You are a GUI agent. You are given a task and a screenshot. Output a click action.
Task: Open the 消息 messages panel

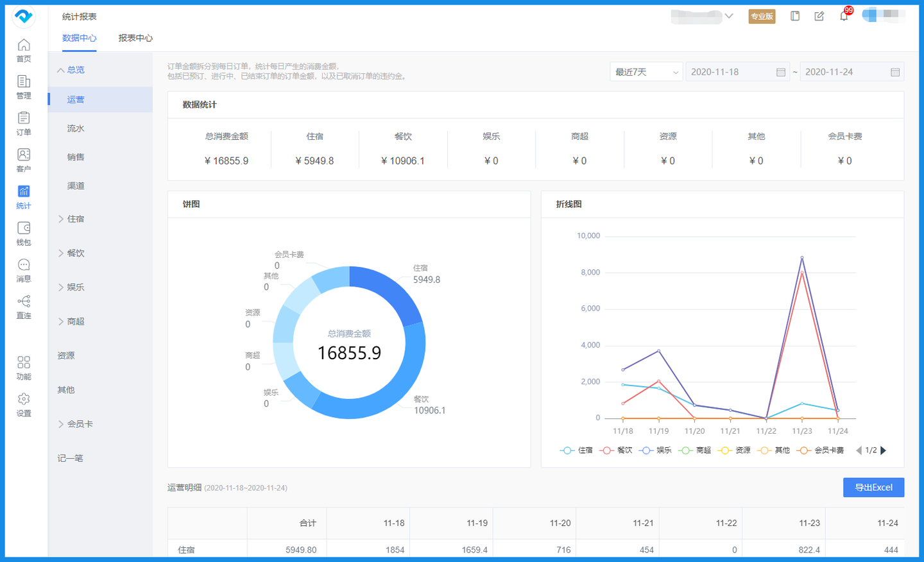tap(23, 271)
